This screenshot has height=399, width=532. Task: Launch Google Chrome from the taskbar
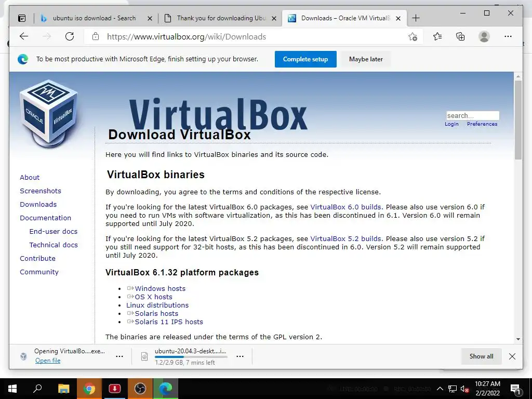point(89,389)
